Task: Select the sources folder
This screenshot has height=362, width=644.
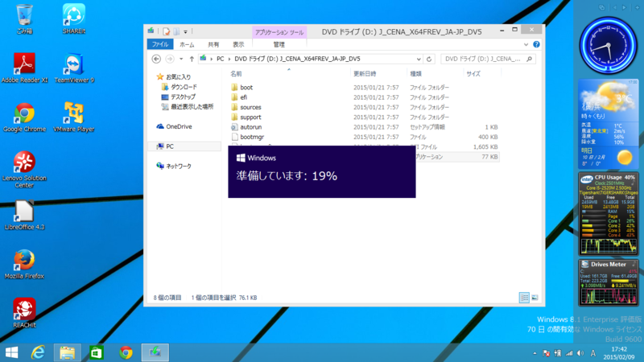Action: pos(250,107)
